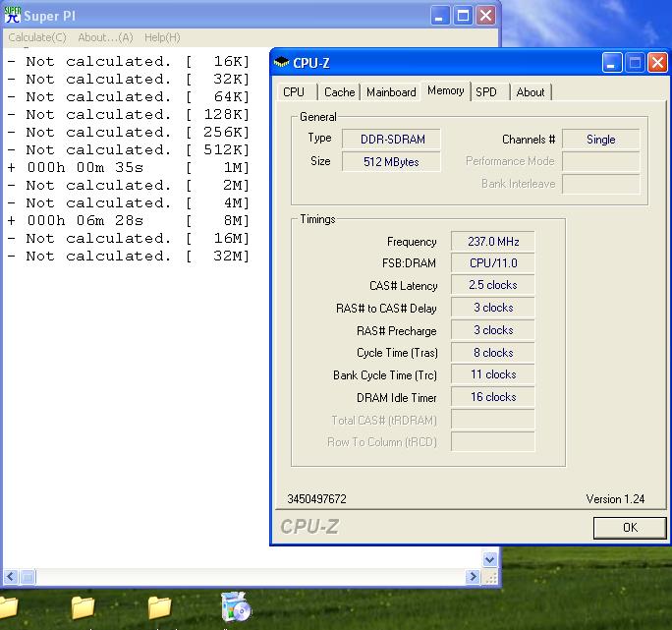
Task: Click the Super PI scroll left arrow
Action: tap(11, 577)
